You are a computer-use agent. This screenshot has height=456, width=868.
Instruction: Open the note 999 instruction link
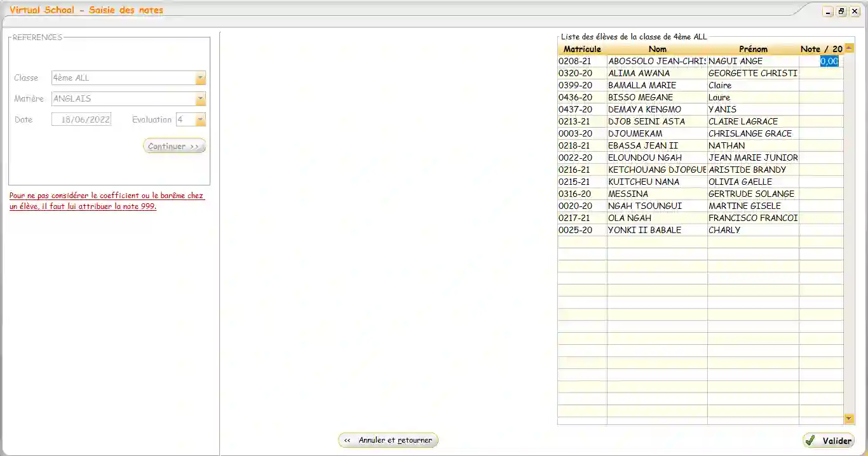click(x=106, y=200)
